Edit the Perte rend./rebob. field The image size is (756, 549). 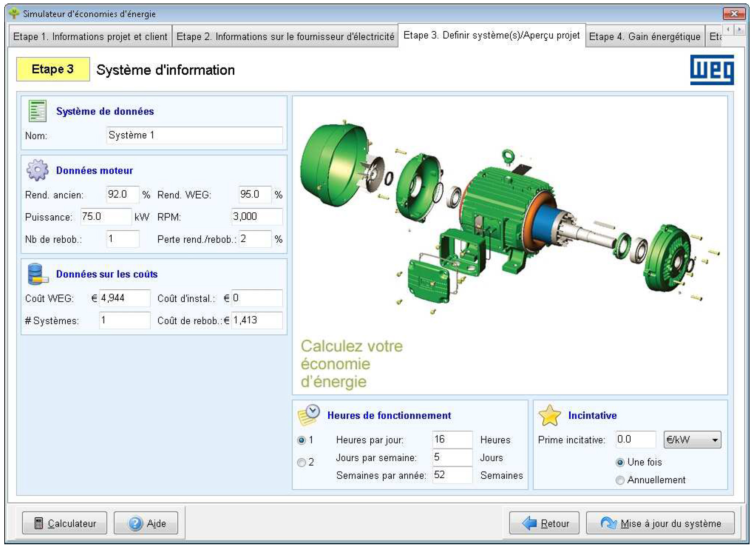click(255, 239)
